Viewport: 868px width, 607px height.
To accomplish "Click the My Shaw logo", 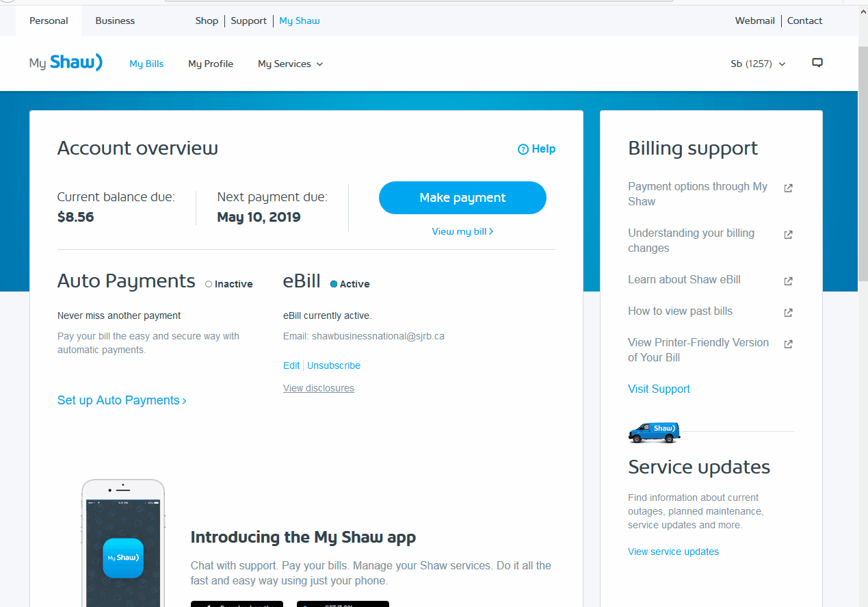I will click(65, 62).
